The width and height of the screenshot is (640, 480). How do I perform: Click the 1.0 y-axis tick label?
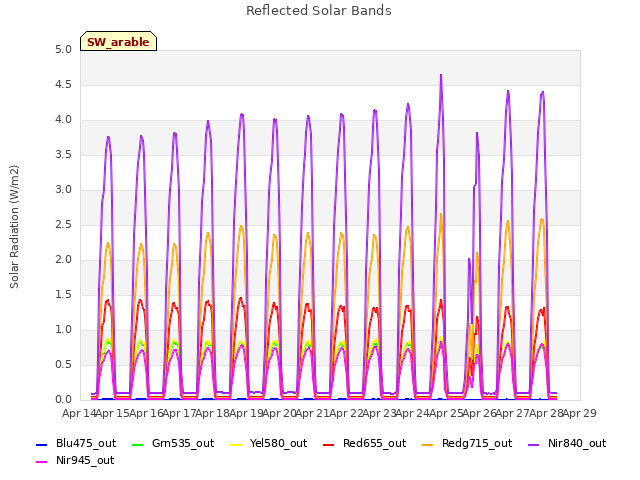(63, 329)
